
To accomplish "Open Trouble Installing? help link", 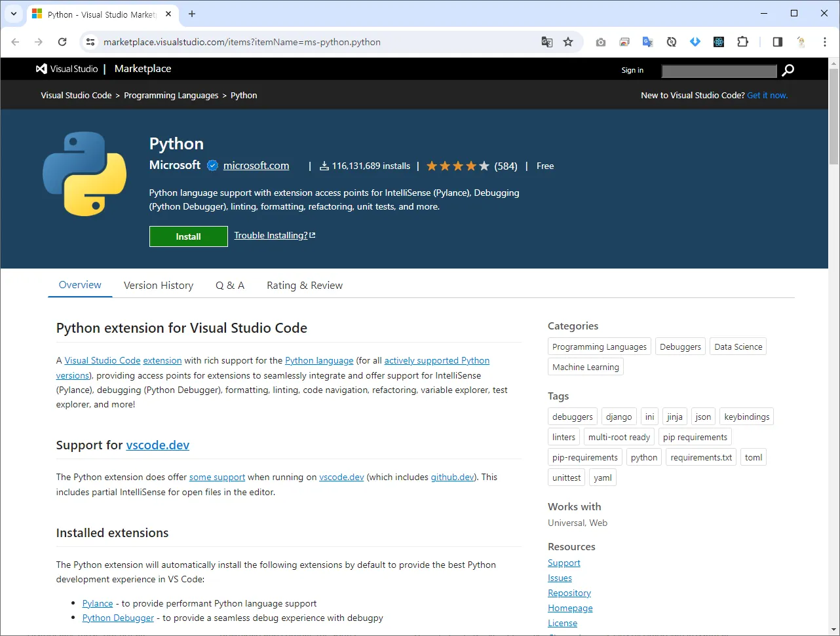I will click(275, 235).
